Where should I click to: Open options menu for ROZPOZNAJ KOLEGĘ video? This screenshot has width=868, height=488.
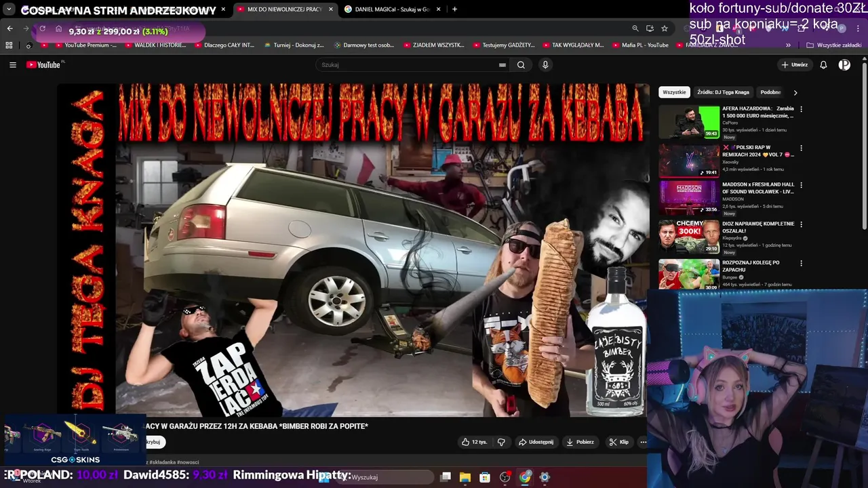tap(801, 263)
